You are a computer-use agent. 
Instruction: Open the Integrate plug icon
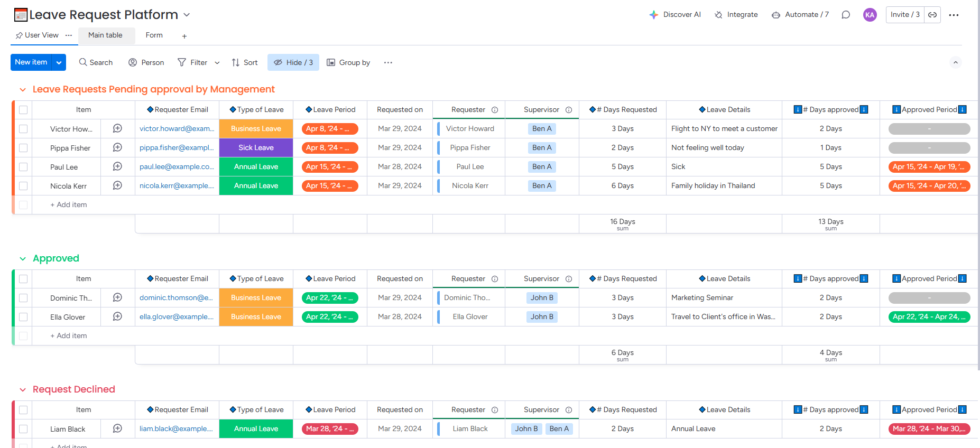[718, 15]
